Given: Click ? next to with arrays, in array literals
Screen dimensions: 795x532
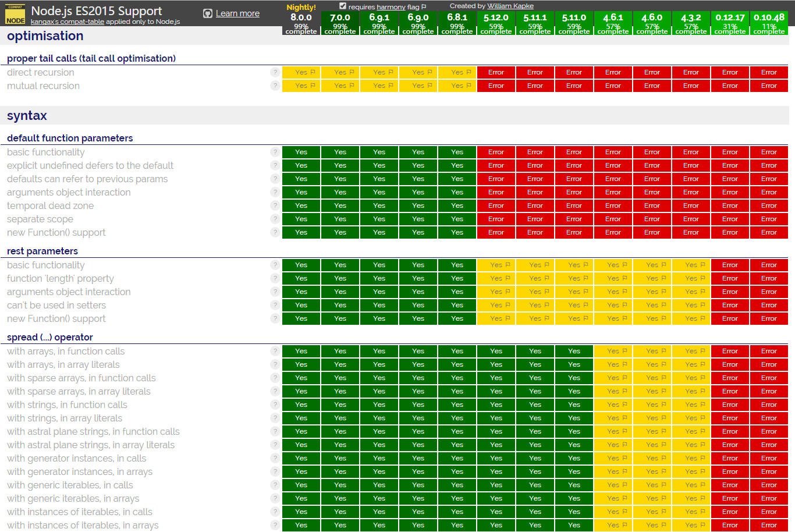Looking at the screenshot, I should point(275,364).
